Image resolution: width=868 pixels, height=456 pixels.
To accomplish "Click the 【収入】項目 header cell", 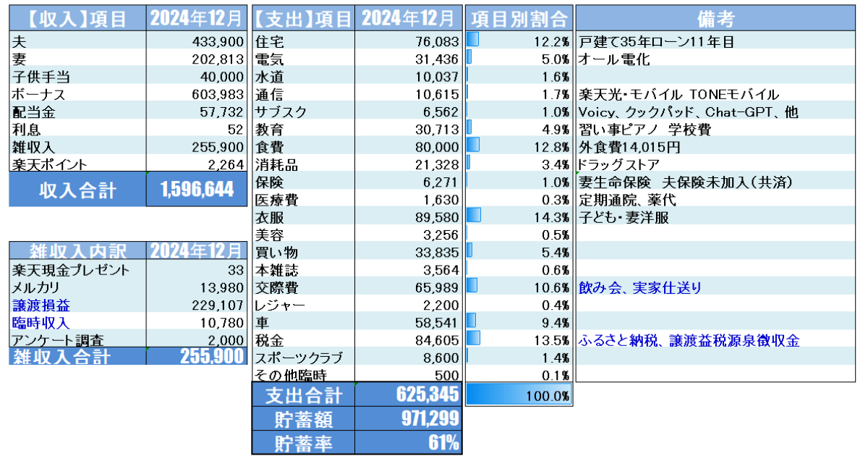I will [76, 18].
